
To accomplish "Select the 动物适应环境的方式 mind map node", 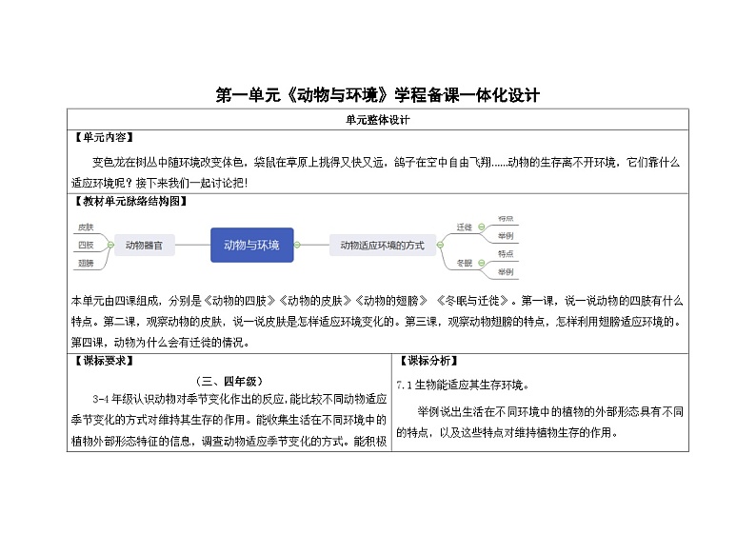I will pos(383,246).
